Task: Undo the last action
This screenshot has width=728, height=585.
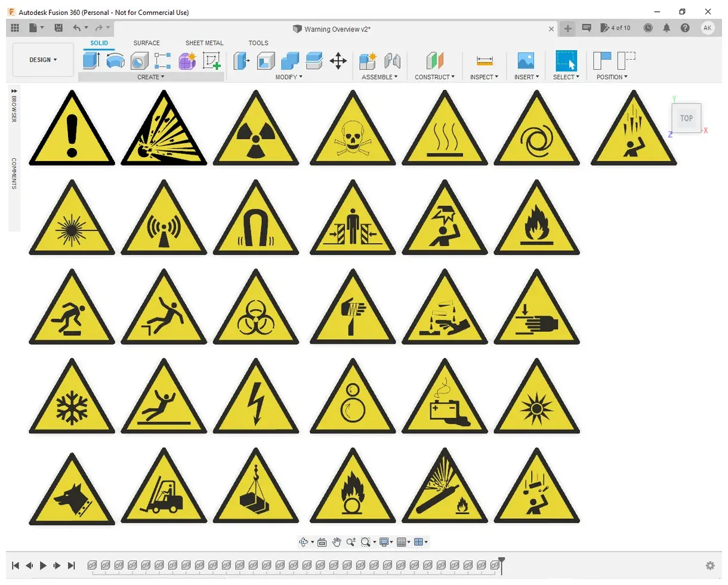Action: click(x=77, y=27)
